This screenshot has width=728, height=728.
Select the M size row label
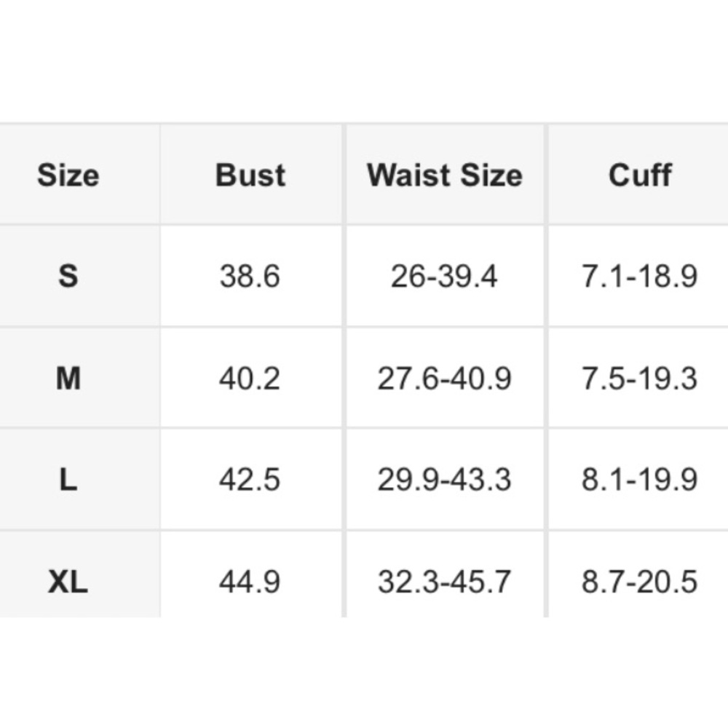(68, 378)
